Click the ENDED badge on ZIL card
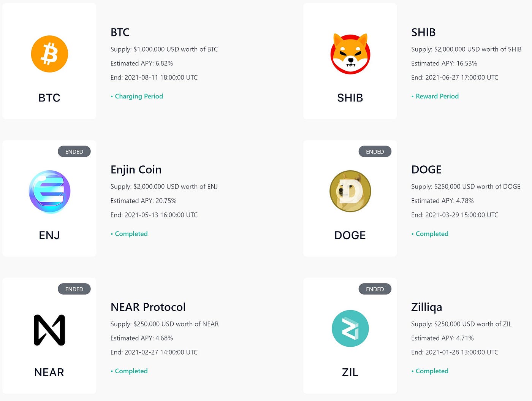This screenshot has width=532, height=401. click(x=375, y=289)
